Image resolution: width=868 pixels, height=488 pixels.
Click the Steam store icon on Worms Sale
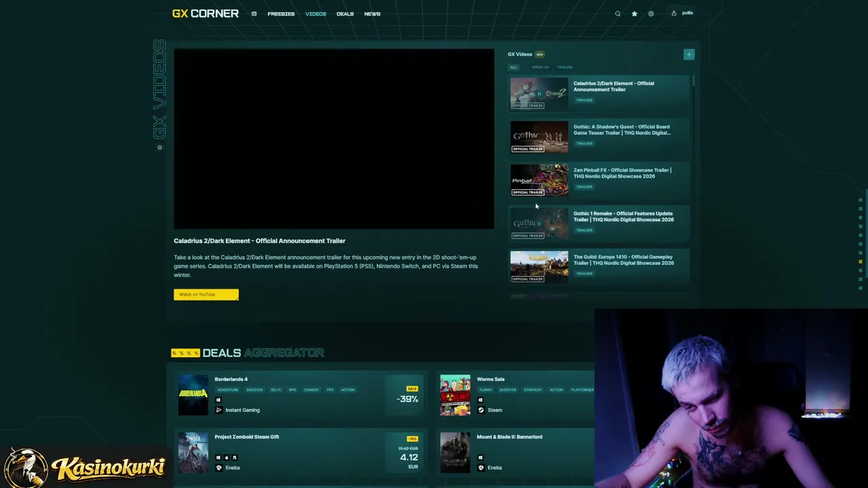click(x=481, y=410)
